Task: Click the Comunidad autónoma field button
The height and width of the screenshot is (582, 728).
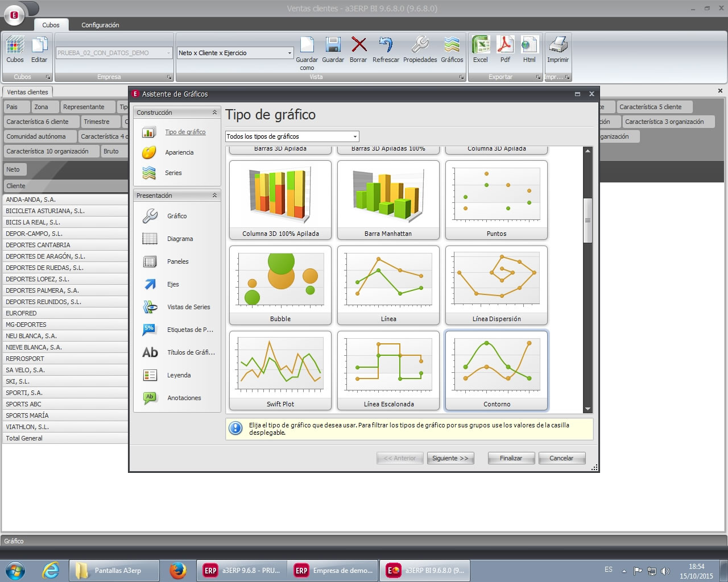Action: click(x=39, y=136)
